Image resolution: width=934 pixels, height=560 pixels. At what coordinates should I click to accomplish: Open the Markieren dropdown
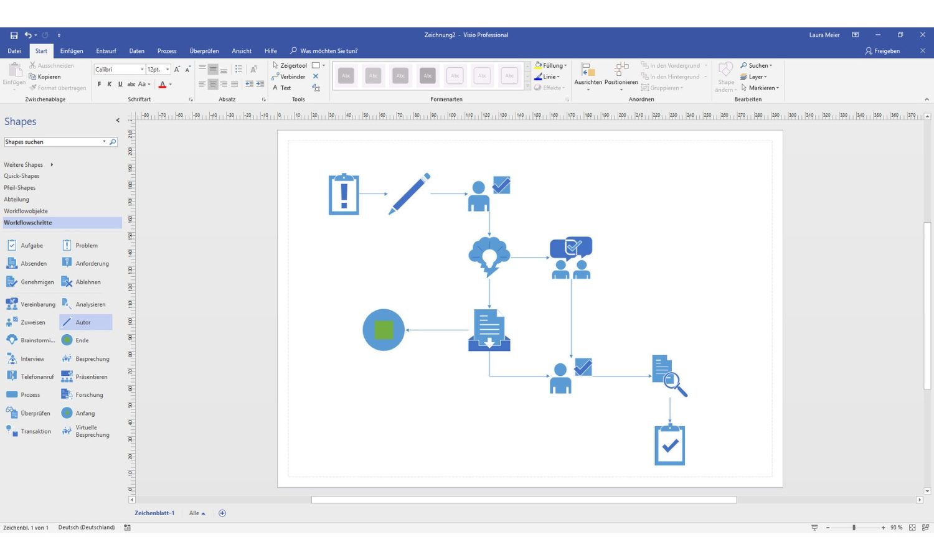(760, 88)
